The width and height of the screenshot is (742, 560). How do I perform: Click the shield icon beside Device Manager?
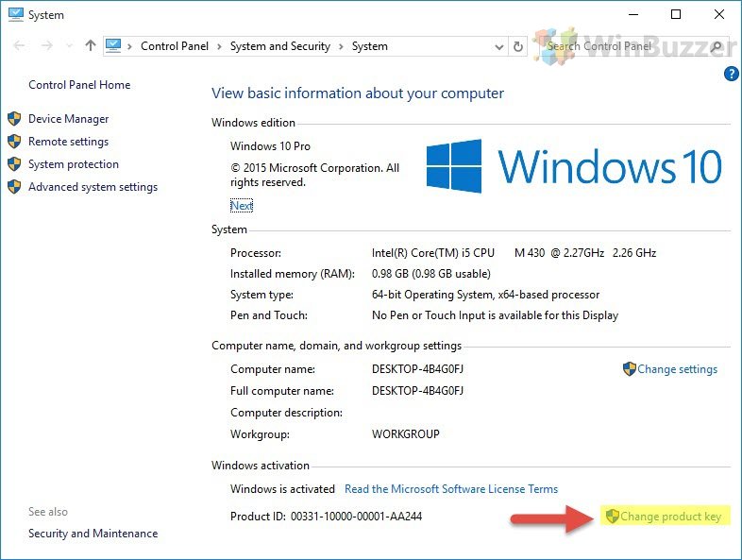14,118
